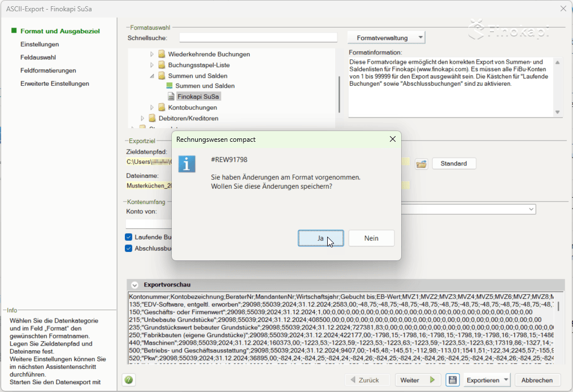Click the Dateiname input field
Viewport: 573px width, 392px height.
tap(268, 186)
